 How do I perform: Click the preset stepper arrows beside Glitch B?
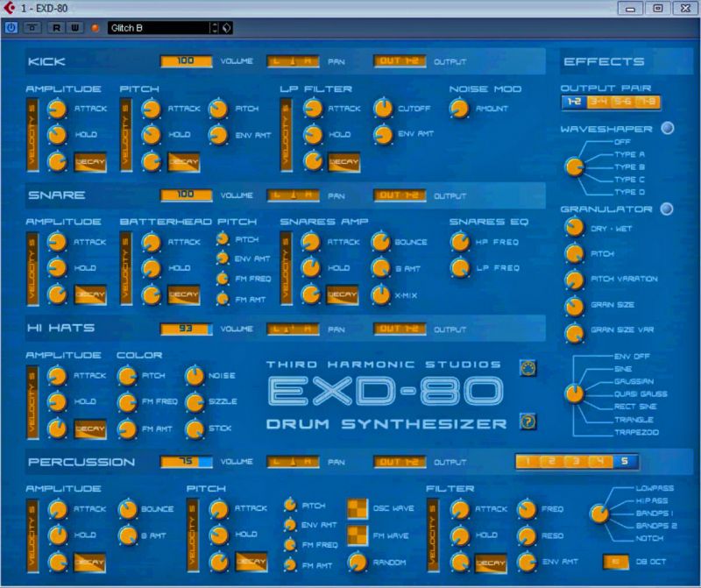(215, 28)
